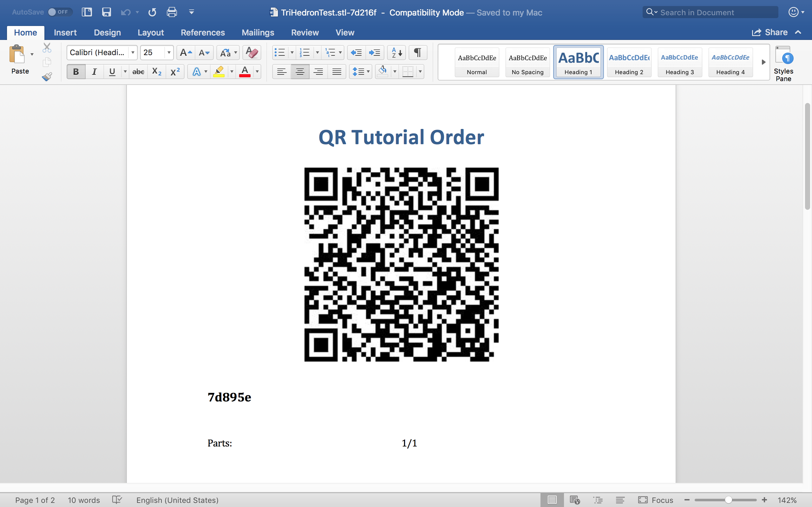The image size is (812, 507).
Task: Switch to the Insert tab
Action: coord(65,33)
